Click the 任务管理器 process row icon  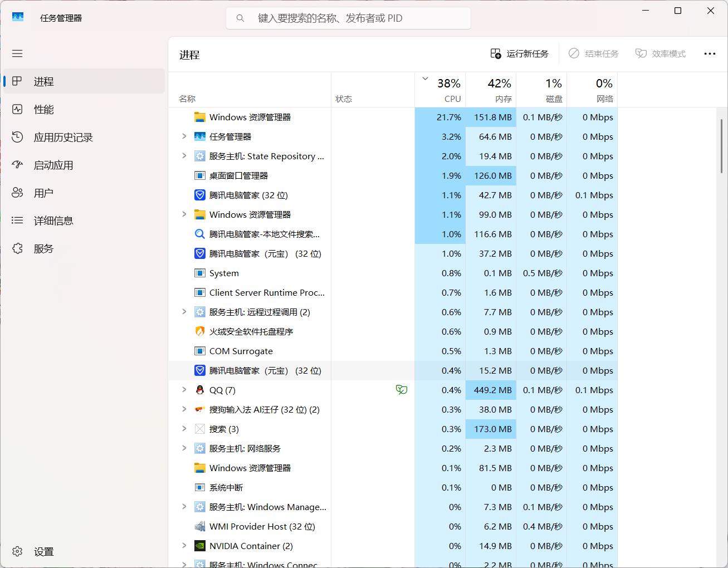tap(200, 136)
